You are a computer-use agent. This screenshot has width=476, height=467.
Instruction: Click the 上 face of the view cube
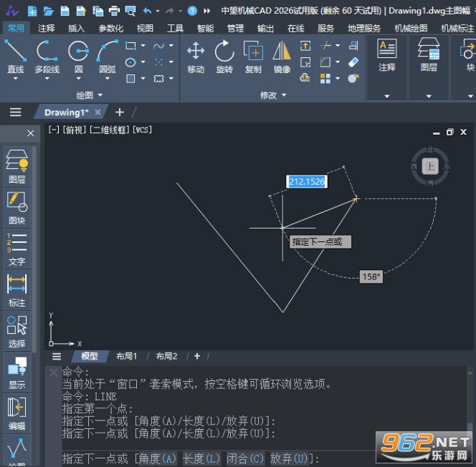click(430, 166)
